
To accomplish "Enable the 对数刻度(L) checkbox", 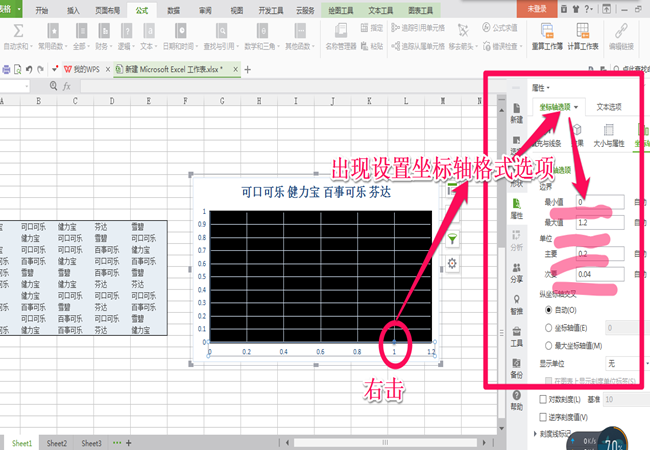I will 543,399.
